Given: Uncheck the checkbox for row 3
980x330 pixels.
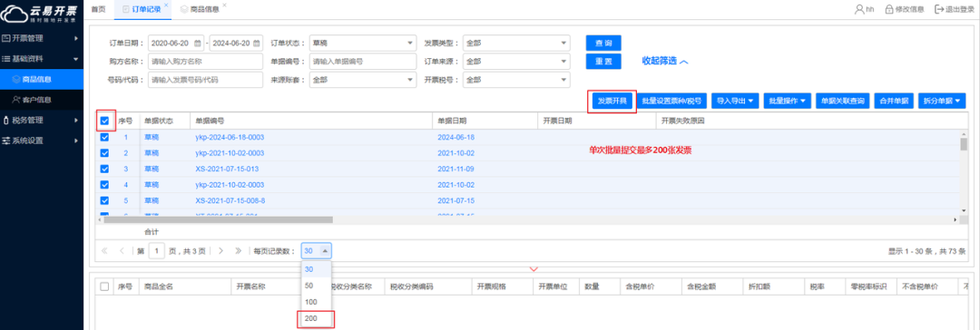Looking at the screenshot, I should [105, 169].
